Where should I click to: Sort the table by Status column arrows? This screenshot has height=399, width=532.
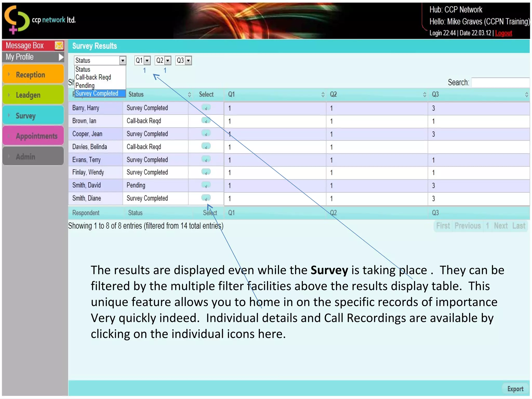point(189,95)
